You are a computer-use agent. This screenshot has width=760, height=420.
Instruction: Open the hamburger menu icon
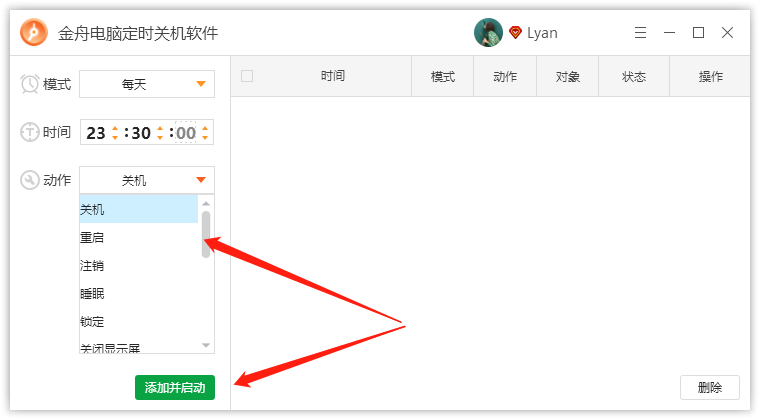pos(640,32)
